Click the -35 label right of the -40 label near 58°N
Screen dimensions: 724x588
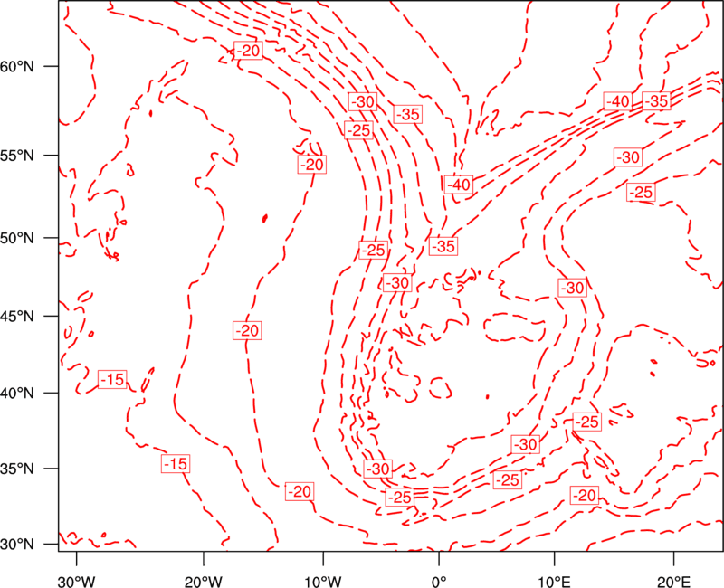[x=657, y=100]
